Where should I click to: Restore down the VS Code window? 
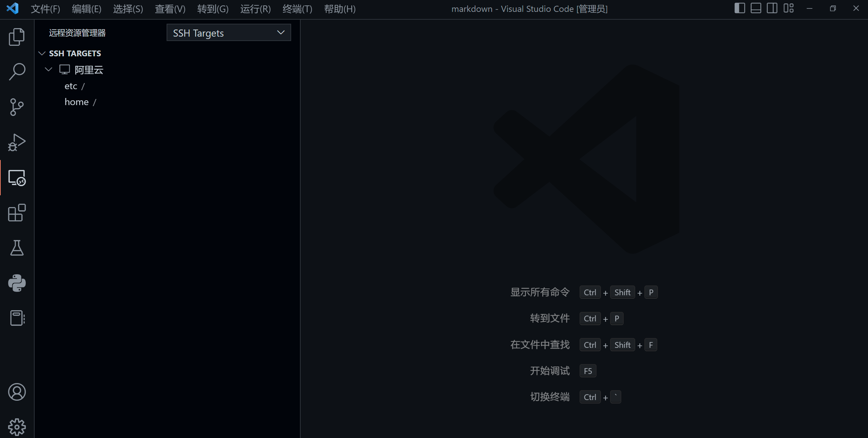coord(833,8)
